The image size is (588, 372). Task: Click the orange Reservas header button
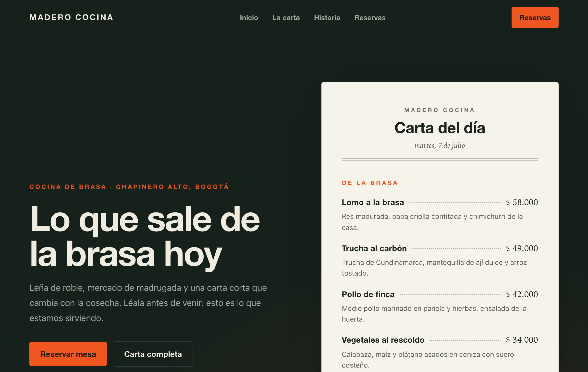pyautogui.click(x=535, y=17)
